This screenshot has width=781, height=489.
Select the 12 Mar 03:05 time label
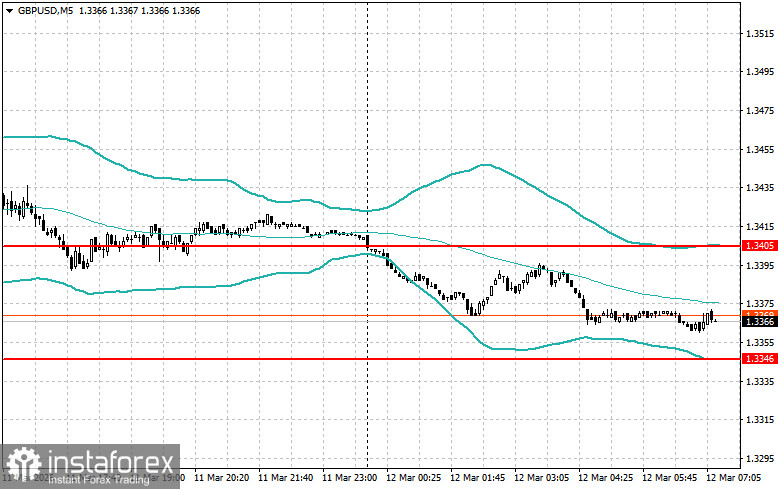coord(541,478)
